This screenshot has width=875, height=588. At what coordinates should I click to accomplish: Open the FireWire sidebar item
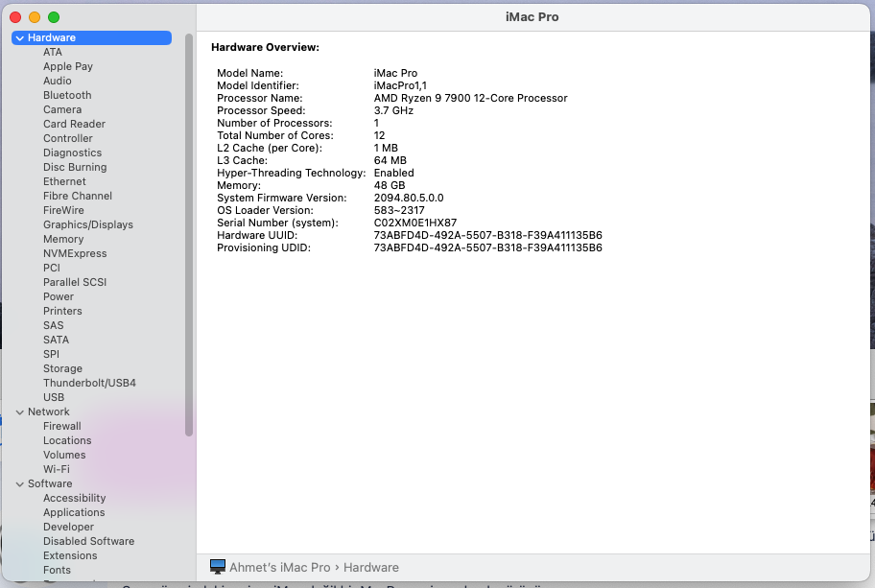pos(63,210)
